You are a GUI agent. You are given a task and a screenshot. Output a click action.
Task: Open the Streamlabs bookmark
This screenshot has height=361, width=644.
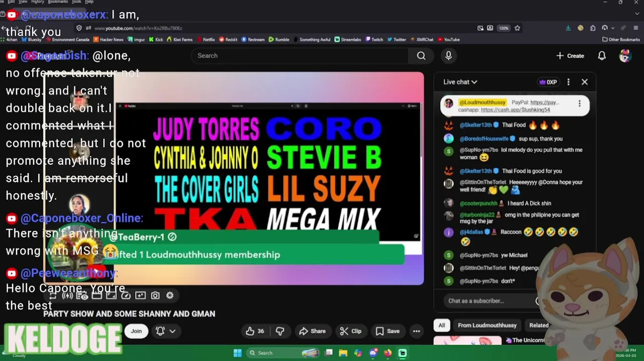348,40
